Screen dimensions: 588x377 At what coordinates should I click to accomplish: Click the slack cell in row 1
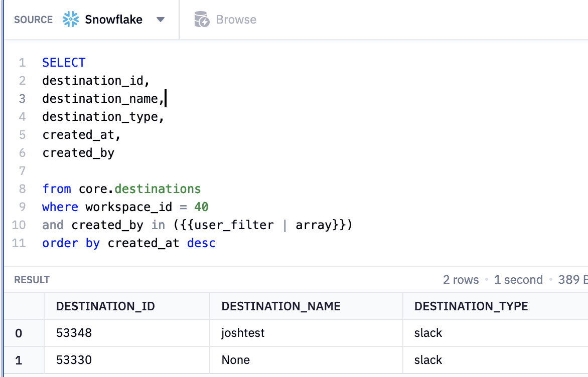click(428, 360)
